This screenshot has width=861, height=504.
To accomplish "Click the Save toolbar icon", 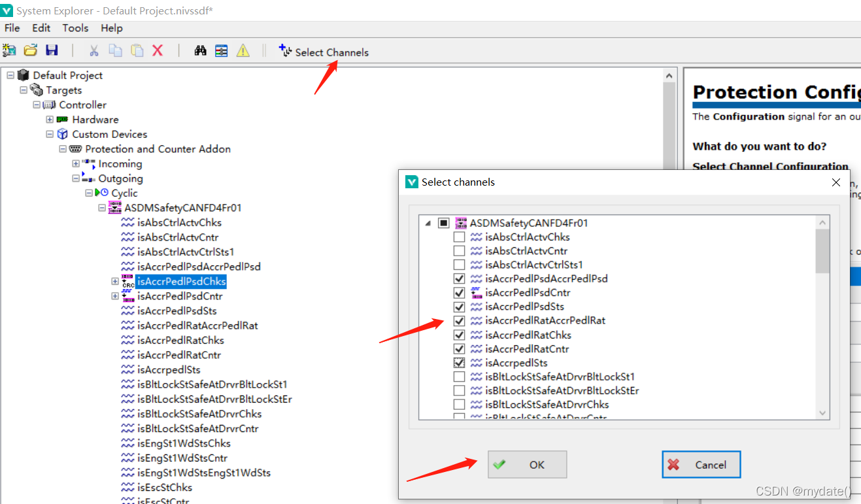I will pos(52,50).
